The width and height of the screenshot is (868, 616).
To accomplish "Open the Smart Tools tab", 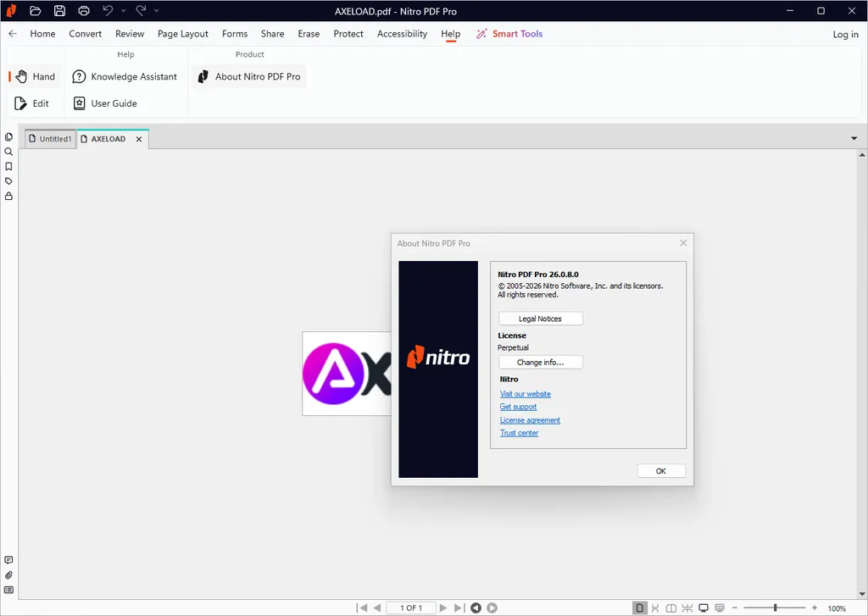I will click(509, 34).
